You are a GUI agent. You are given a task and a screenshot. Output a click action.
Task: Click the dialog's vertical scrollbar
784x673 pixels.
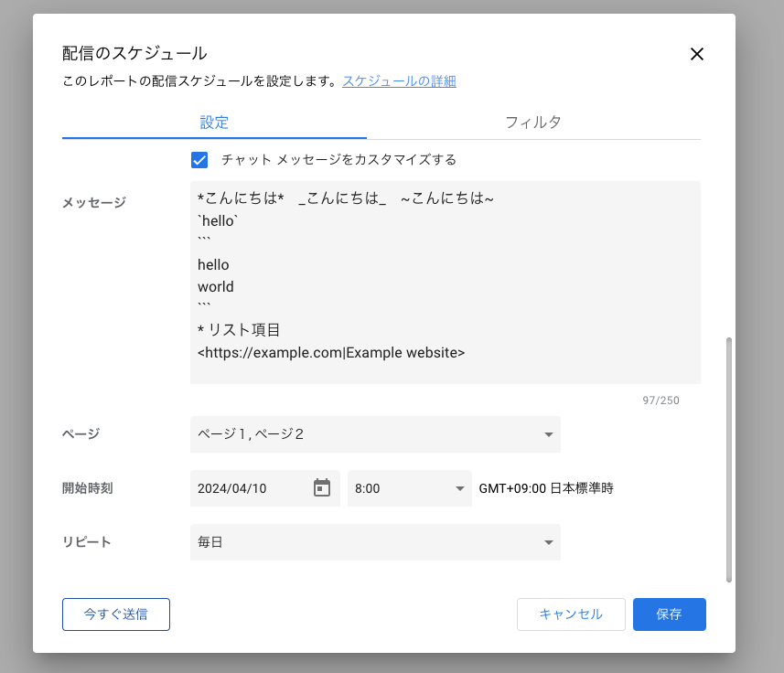click(728, 457)
